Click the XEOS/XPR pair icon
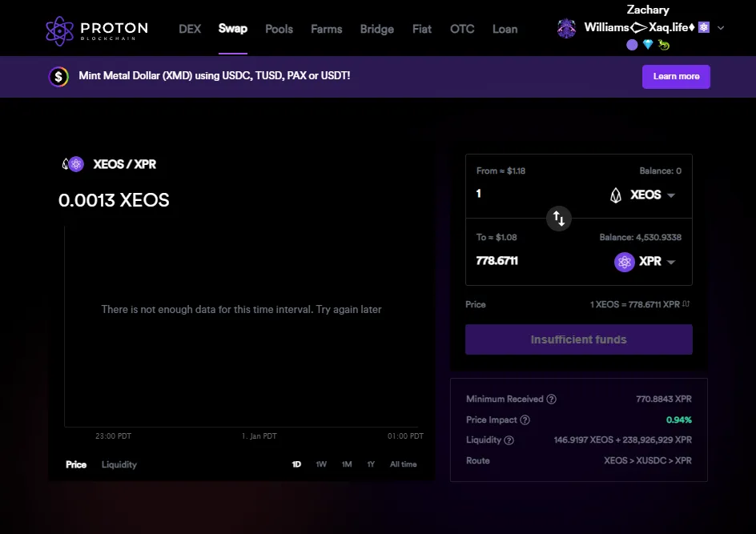Image resolution: width=756 pixels, height=534 pixels. coord(73,164)
